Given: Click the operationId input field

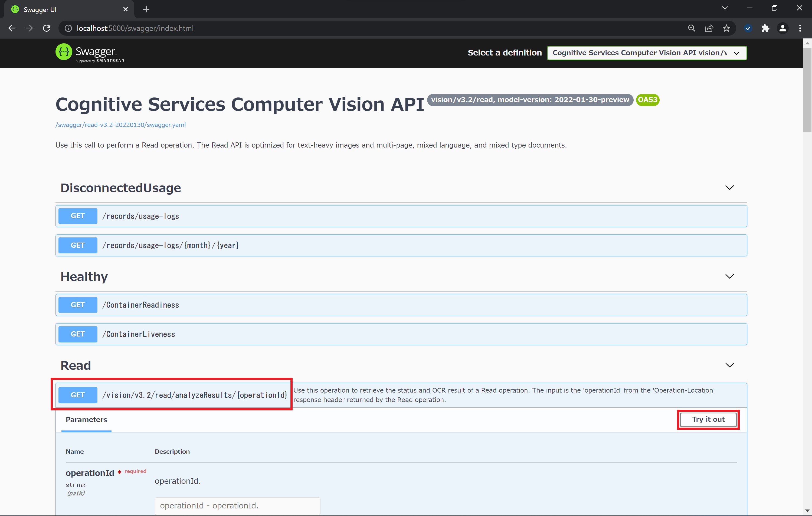Looking at the screenshot, I should tap(237, 505).
